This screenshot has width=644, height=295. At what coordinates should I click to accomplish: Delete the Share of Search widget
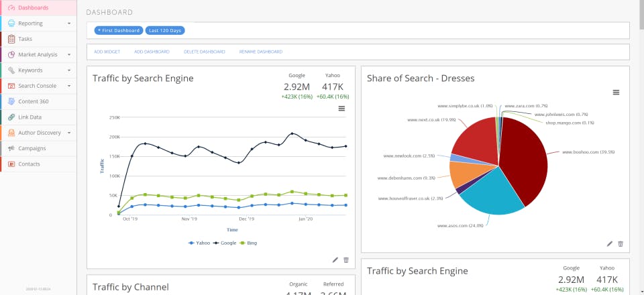click(621, 244)
